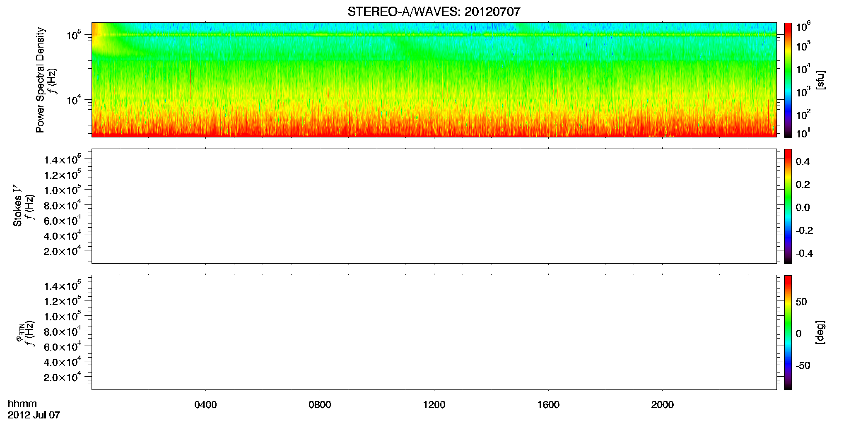
Task: Click the "2000" time tick label
Action: point(662,405)
